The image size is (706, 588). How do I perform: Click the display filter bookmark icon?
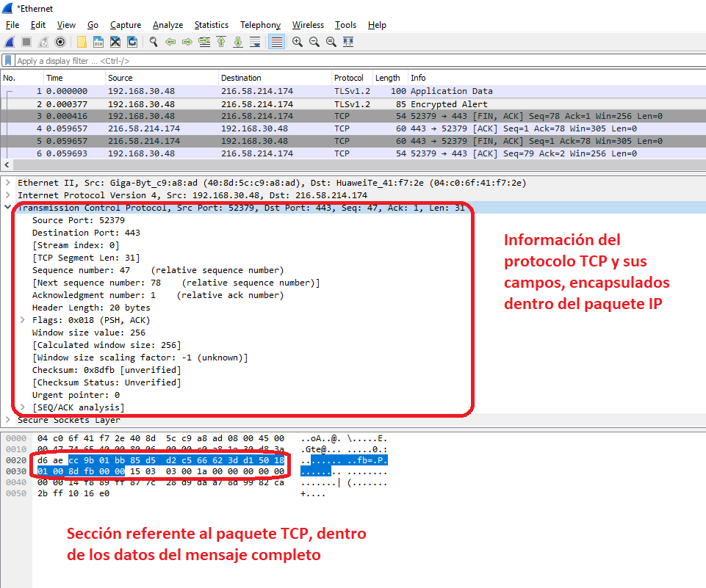[8, 61]
